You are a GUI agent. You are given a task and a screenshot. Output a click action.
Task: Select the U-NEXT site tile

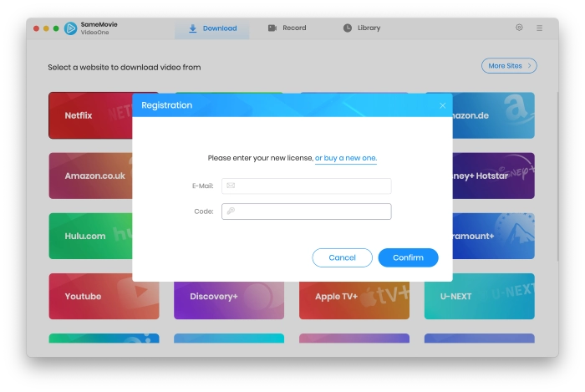[480, 297]
